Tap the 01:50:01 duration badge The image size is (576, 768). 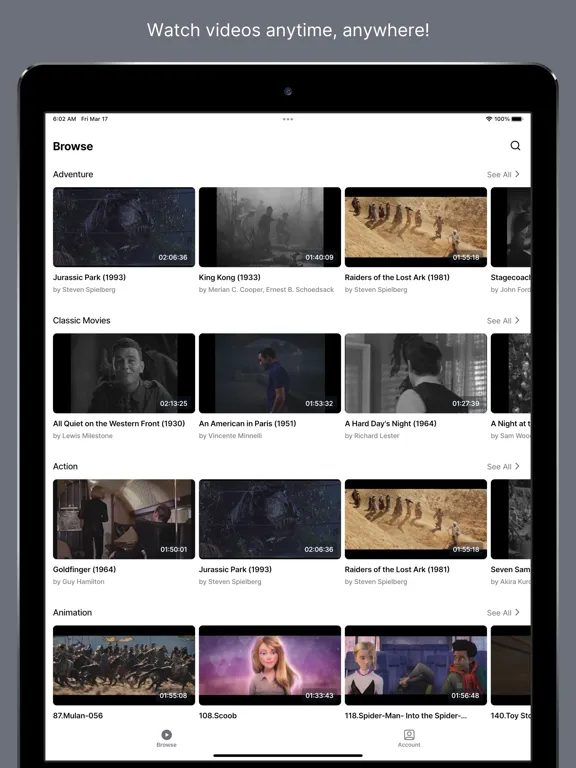point(173,550)
